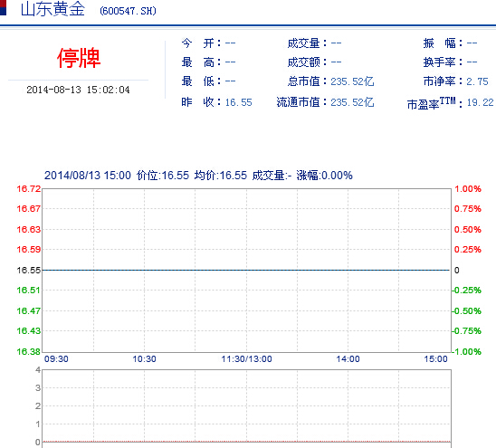Select the timestamp 2014-08-13 15:02:04
496x448 pixels.
[x=78, y=90]
